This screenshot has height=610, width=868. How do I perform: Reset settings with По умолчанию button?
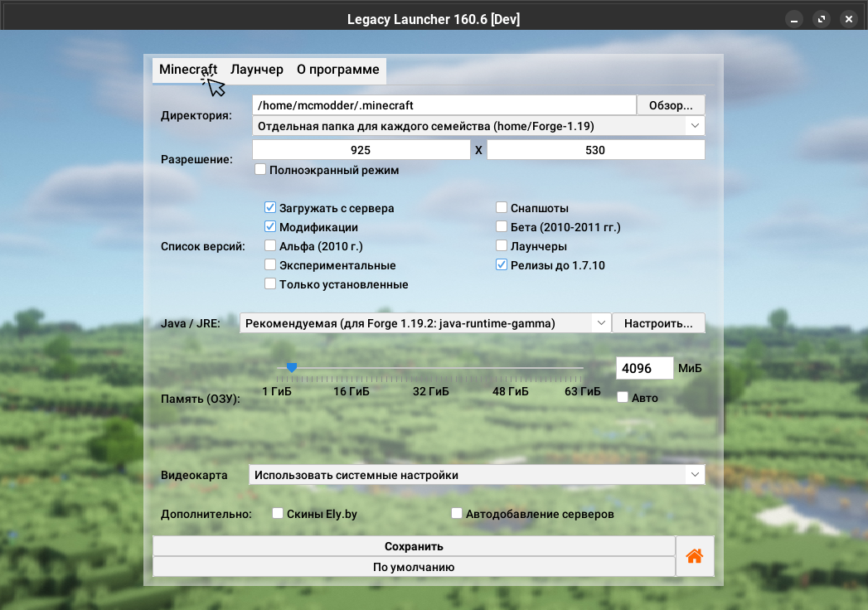point(414,567)
